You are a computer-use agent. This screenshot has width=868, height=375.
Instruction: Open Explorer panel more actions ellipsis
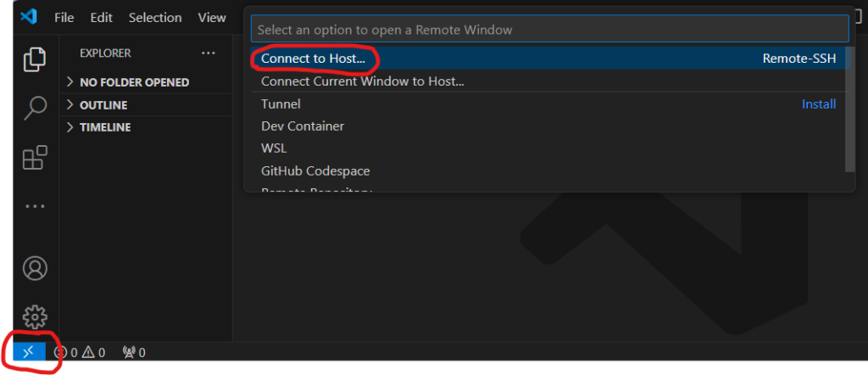(209, 53)
